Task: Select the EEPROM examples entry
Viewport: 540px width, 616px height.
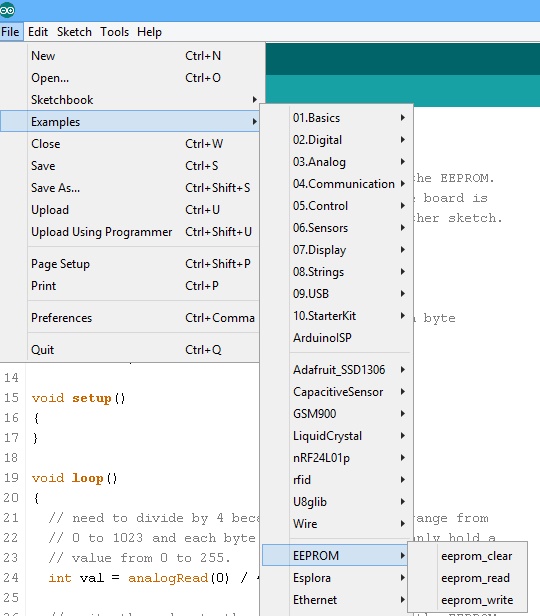Action: (335, 556)
